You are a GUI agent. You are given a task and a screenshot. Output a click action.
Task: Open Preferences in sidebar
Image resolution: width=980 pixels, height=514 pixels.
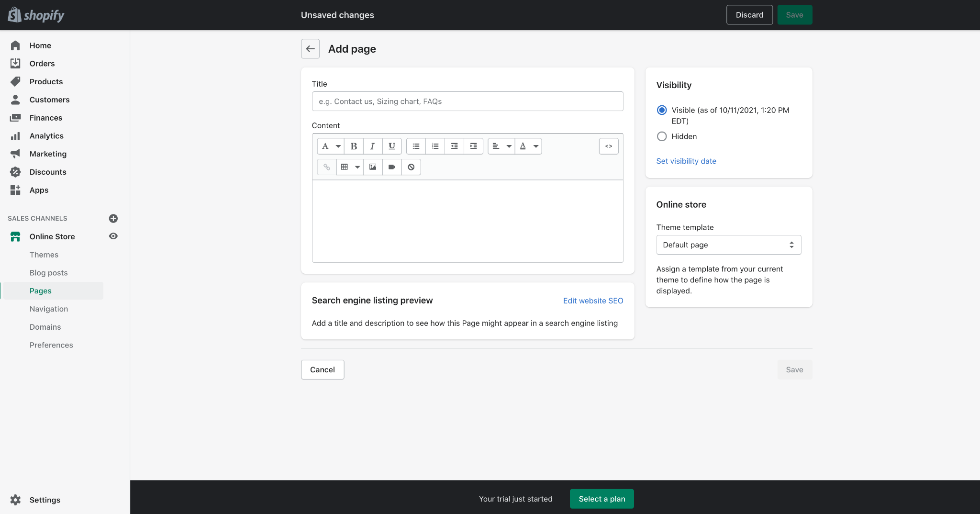click(51, 345)
